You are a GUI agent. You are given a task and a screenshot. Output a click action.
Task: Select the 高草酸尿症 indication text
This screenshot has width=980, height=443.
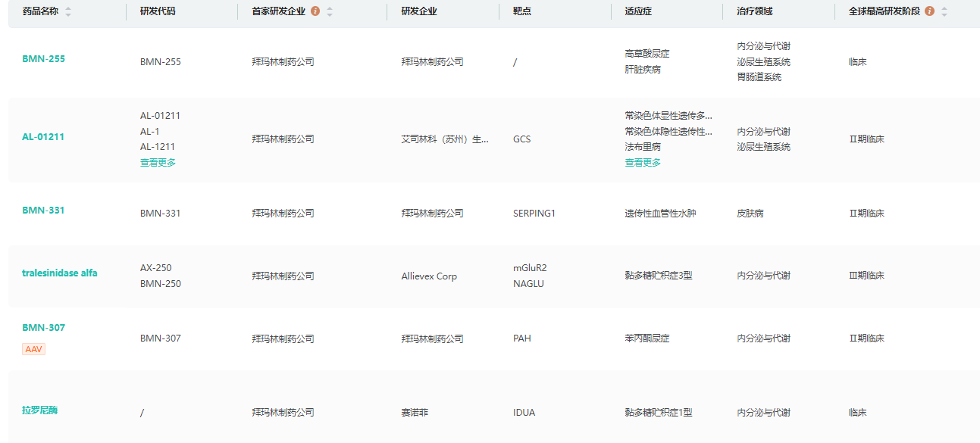click(647, 54)
